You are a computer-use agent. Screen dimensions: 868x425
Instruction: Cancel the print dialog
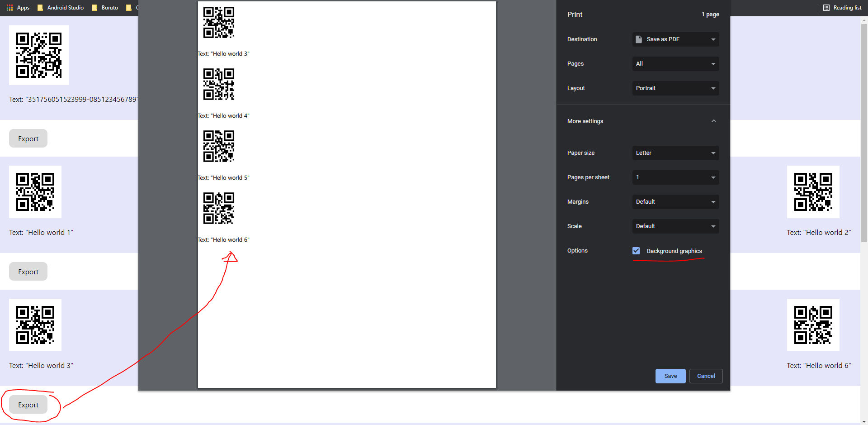pyautogui.click(x=706, y=376)
